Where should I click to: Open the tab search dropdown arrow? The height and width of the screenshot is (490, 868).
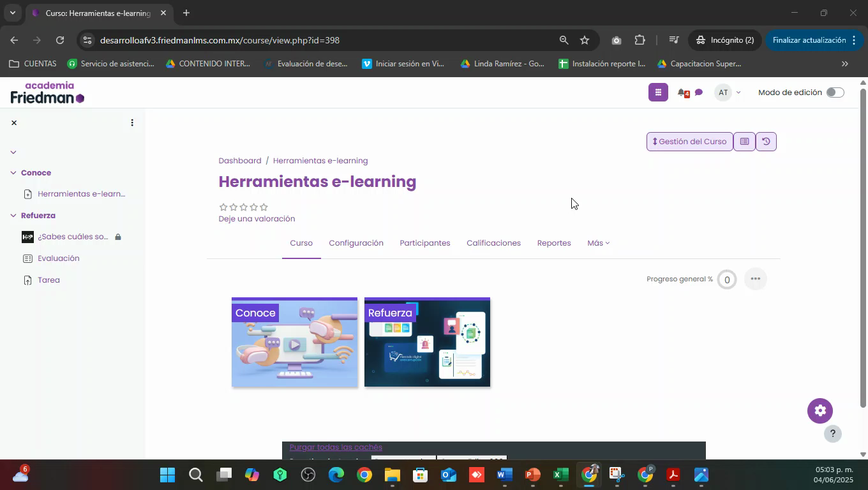coord(12,13)
